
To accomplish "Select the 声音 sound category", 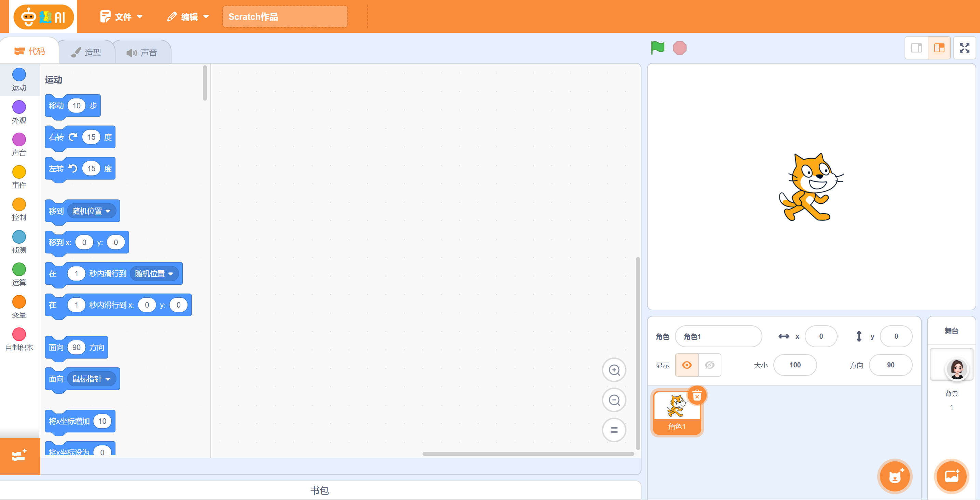I will (x=19, y=145).
